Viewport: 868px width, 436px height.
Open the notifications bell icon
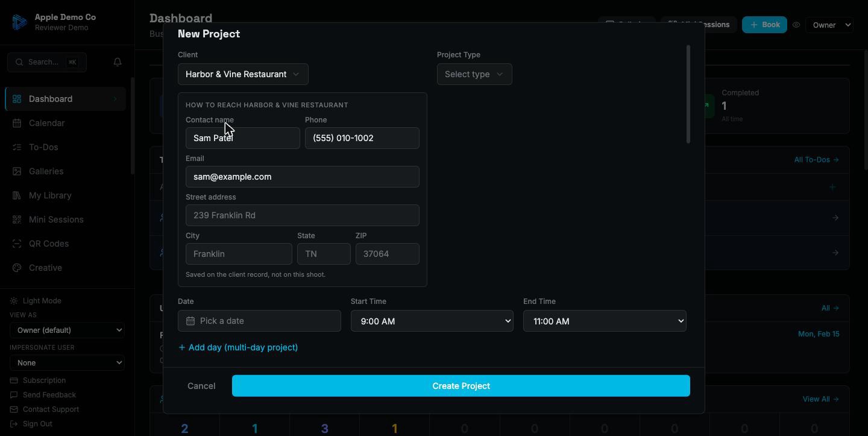coord(118,62)
